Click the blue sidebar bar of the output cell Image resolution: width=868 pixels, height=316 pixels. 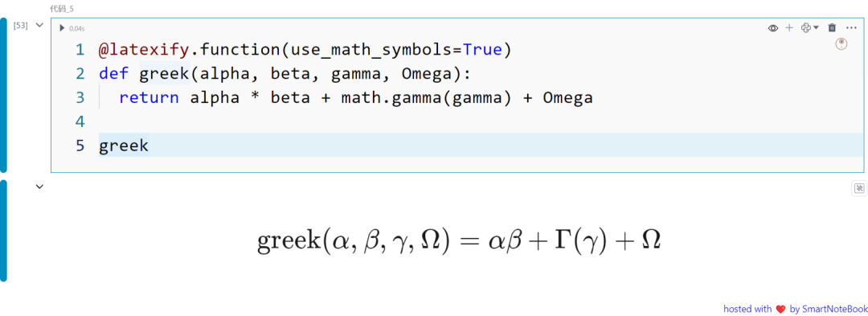pos(3,230)
